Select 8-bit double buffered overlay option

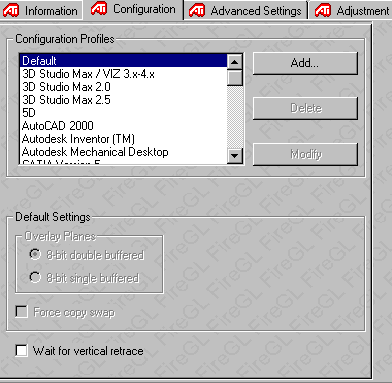[87, 255]
